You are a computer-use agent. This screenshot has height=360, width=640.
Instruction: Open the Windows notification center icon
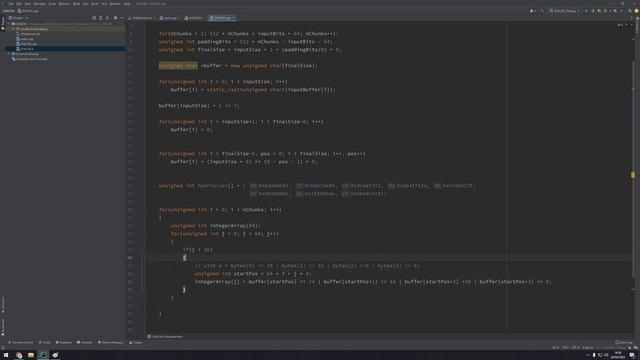[x=632, y=356]
